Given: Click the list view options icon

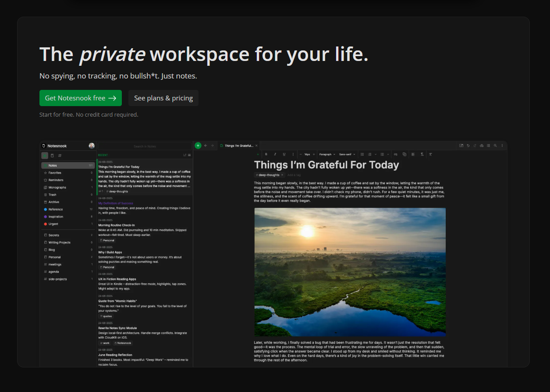Looking at the screenshot, I should (189, 155).
